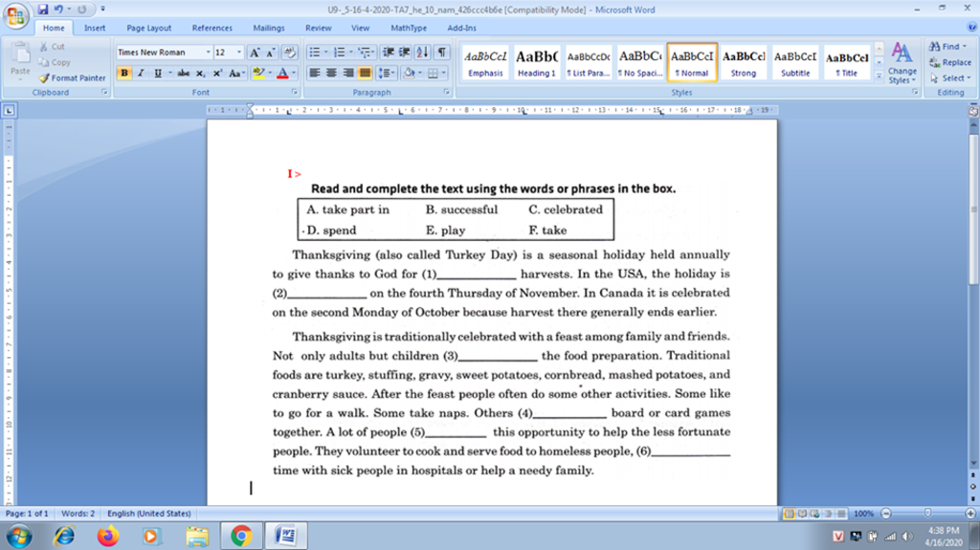Align text right
This screenshot has height=550, width=980.
click(348, 73)
